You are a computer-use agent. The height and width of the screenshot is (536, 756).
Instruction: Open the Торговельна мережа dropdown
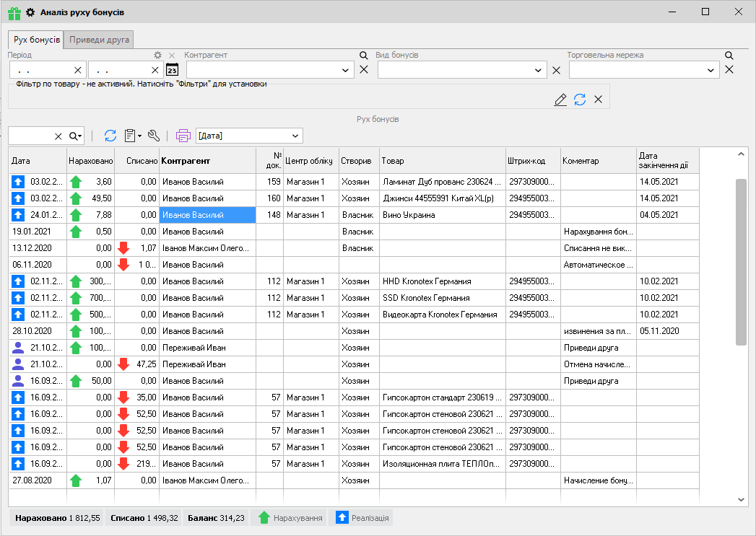(711, 70)
